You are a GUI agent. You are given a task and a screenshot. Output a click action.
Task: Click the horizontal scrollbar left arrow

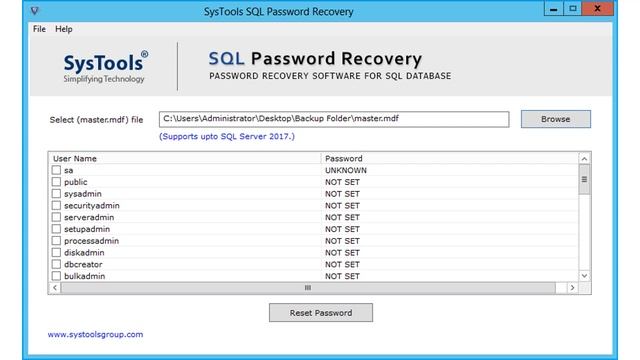55,288
